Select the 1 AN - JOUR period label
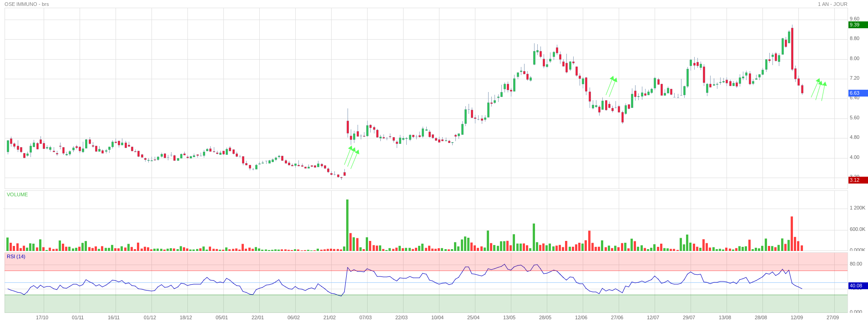 (x=833, y=4)
